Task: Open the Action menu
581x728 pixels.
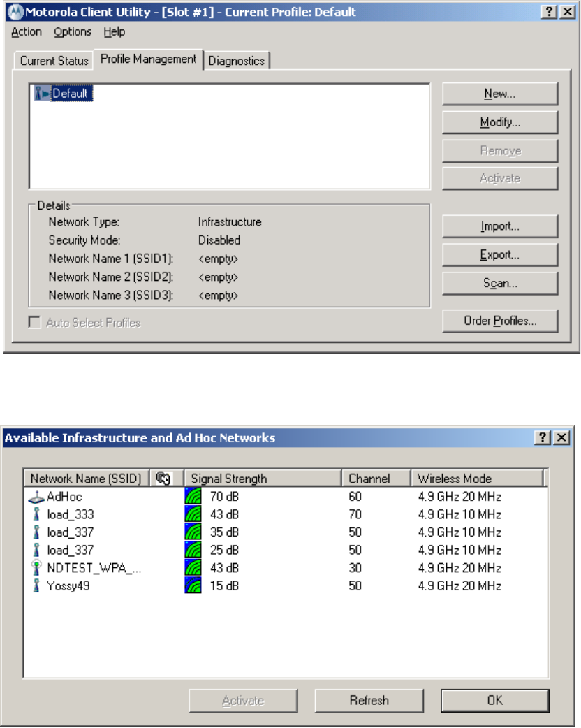Action: click(27, 31)
